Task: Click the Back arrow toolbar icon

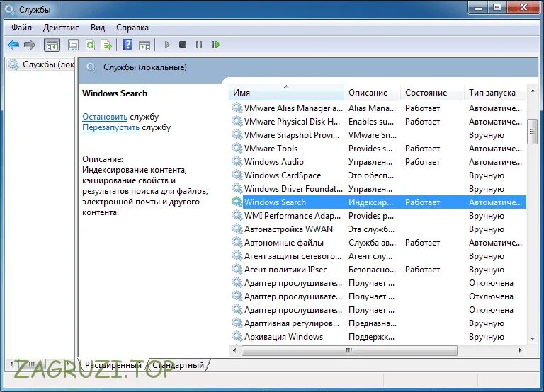Action: click(13, 45)
